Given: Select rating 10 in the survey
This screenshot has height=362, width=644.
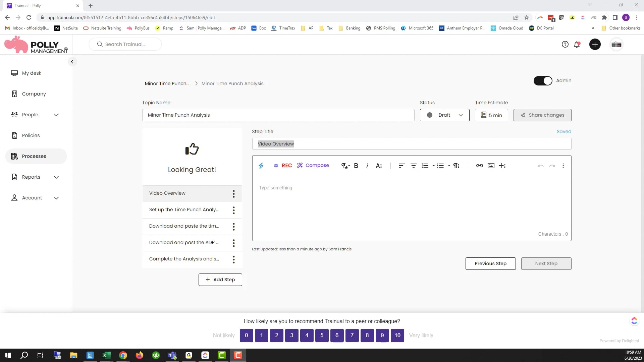Looking at the screenshot, I should click(397, 336).
